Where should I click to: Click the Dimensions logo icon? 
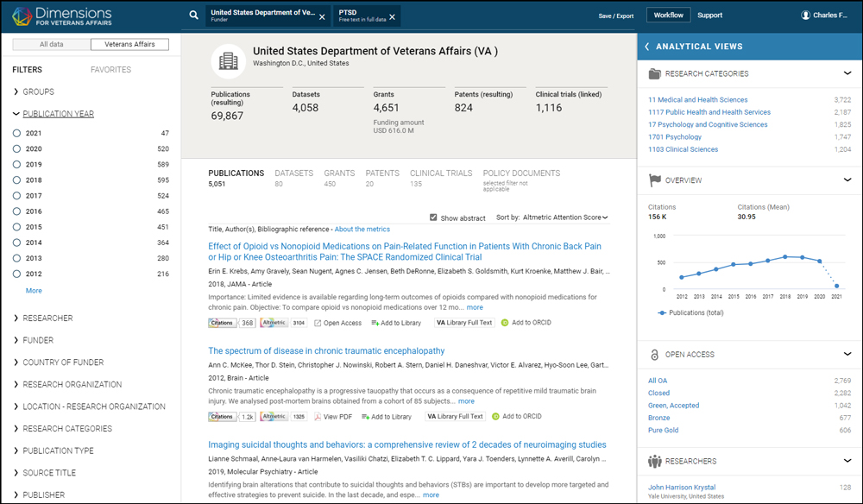(22, 16)
